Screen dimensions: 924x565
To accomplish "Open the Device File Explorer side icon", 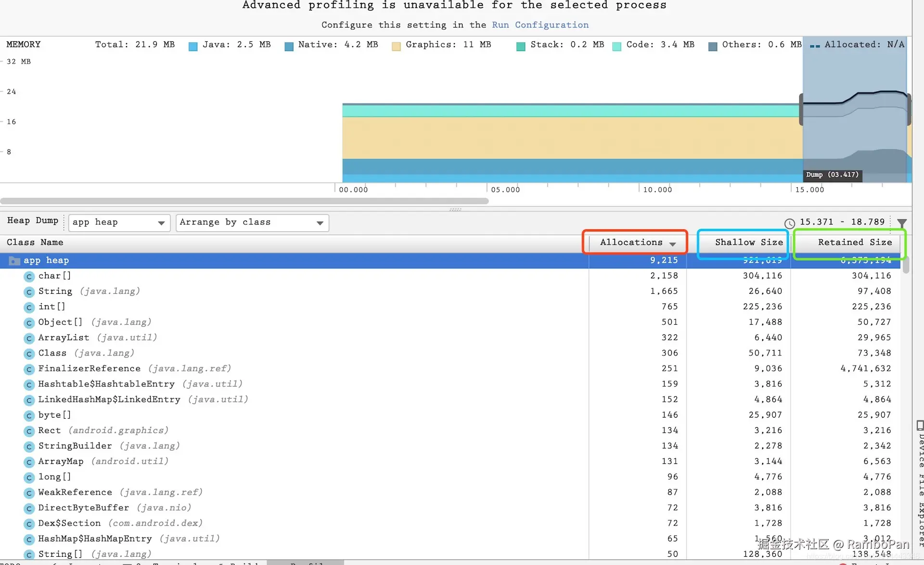I will (x=920, y=426).
